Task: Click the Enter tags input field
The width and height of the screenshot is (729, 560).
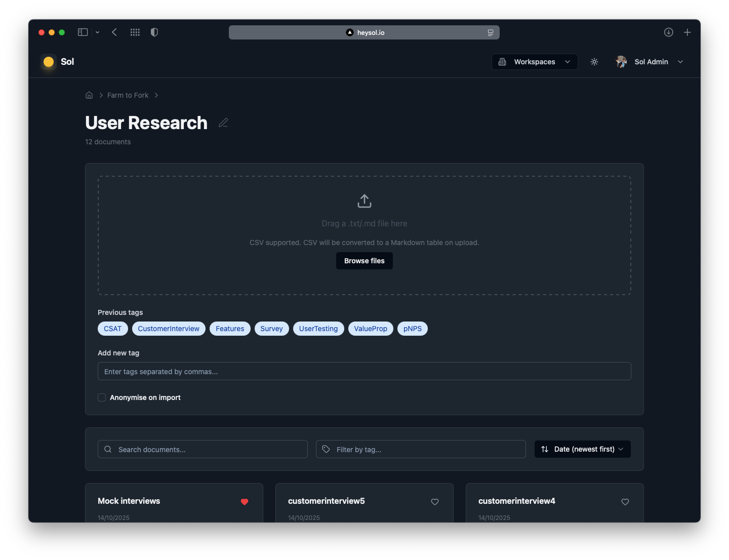Action: point(364,371)
